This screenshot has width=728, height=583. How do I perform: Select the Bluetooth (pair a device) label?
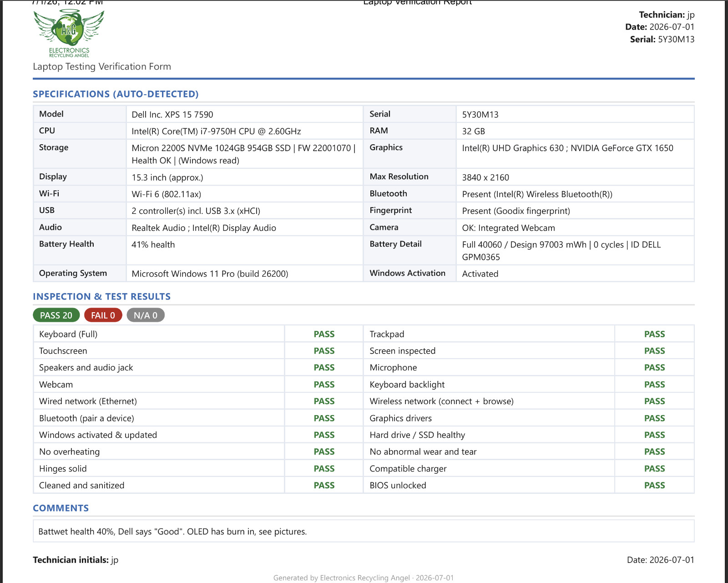86,418
